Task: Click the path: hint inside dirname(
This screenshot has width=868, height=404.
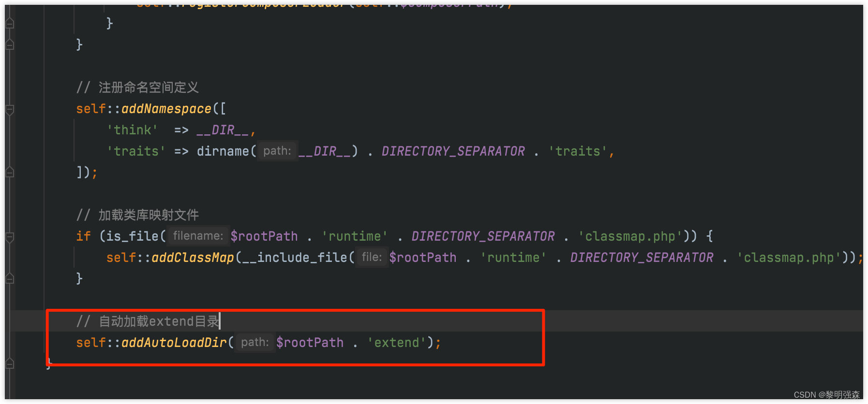Action: tap(277, 151)
